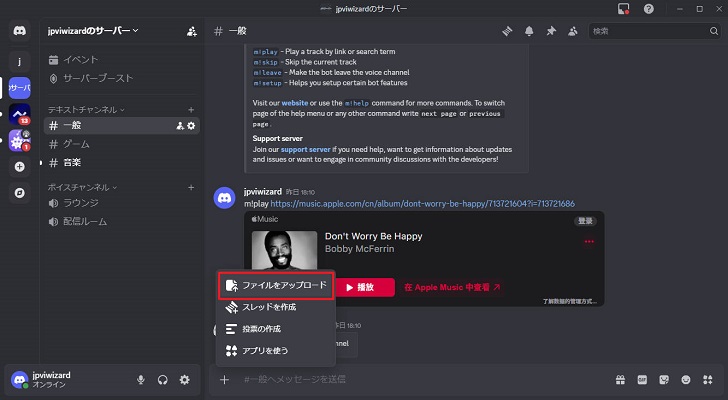Open the help question mark icon
This screenshot has height=400, width=728.
[649, 9]
